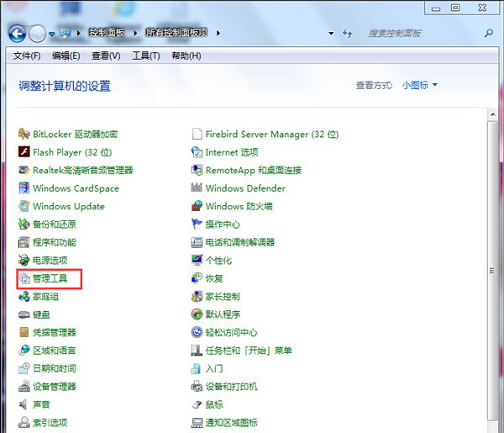Viewport: 504px width, 433px height.
Task: Open the 索引选项 icon
Action: tap(24, 422)
